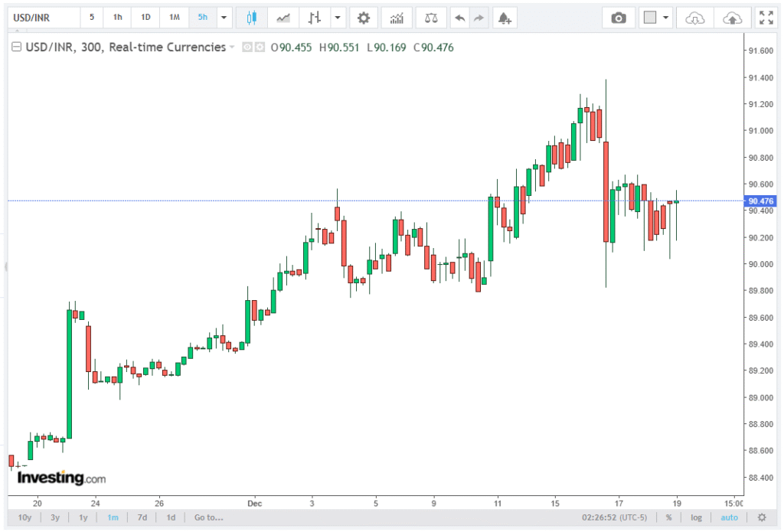
Task: Switch to the area chart style icon
Action: pos(283,17)
